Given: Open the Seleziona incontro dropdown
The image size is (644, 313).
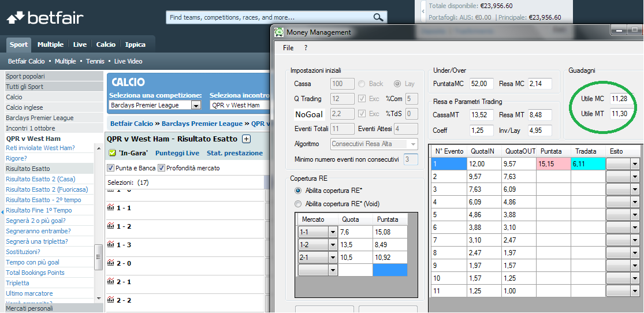Looking at the screenshot, I should pyautogui.click(x=239, y=105).
